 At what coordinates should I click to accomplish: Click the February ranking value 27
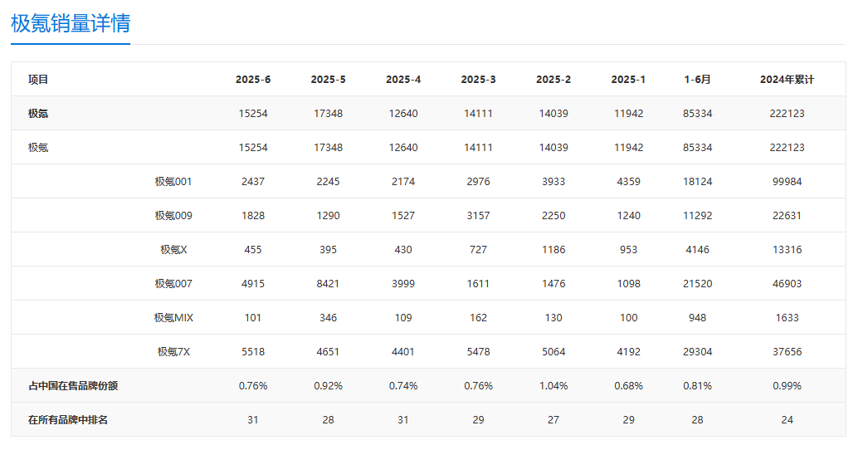[x=553, y=420]
